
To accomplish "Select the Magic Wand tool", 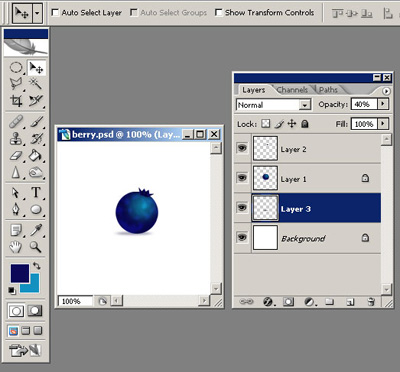I will [36, 83].
